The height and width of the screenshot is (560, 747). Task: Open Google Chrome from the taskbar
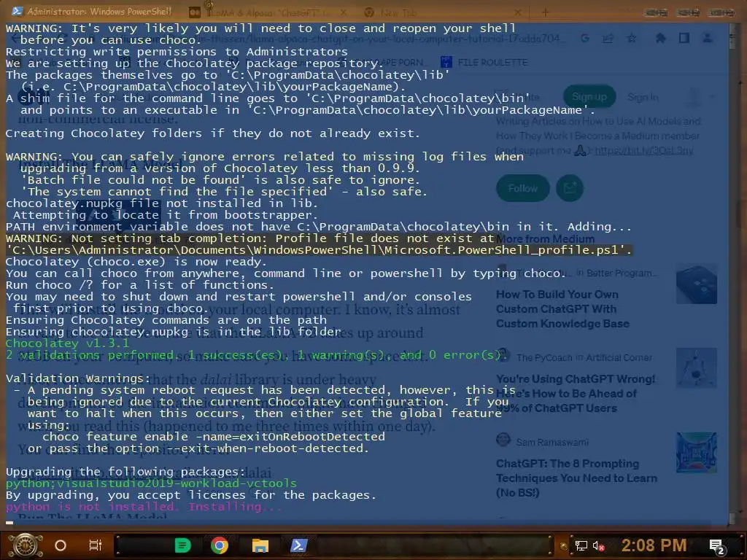(x=220, y=545)
